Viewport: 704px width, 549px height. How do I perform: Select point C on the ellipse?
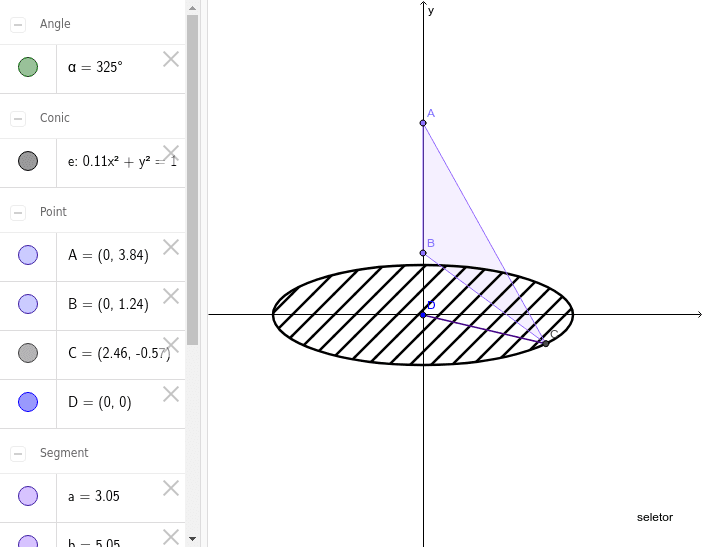pos(546,343)
